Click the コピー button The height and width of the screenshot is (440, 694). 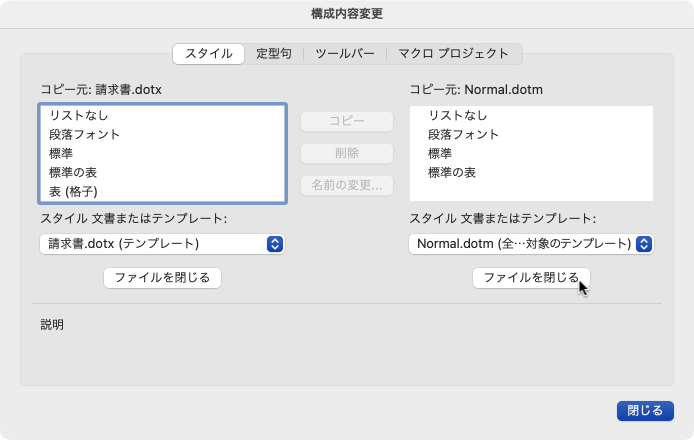point(347,121)
